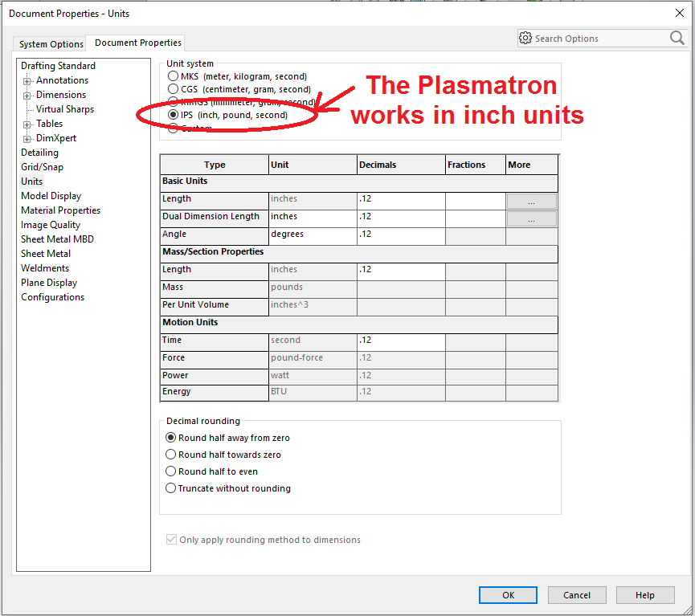Screen dimensions: 695x616
Task: Open Dual Dimension Length unit cell
Action: [313, 217]
